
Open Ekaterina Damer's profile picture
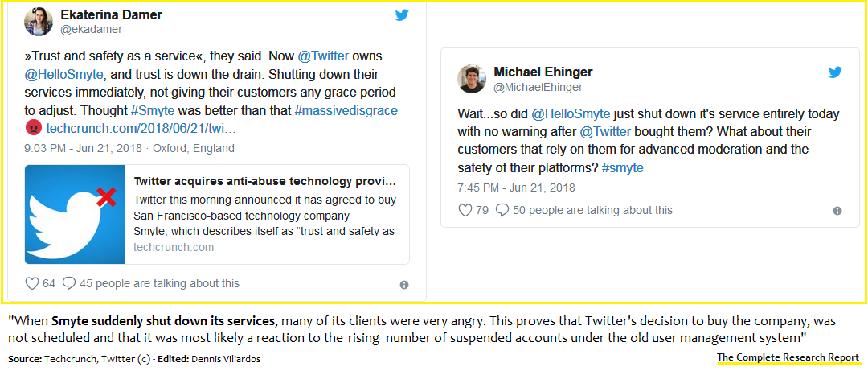(39, 22)
